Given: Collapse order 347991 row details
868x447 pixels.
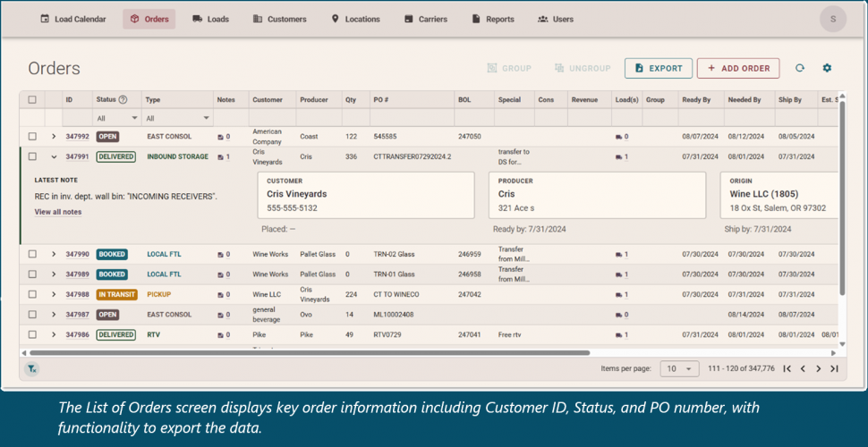Looking at the screenshot, I should click(x=54, y=156).
